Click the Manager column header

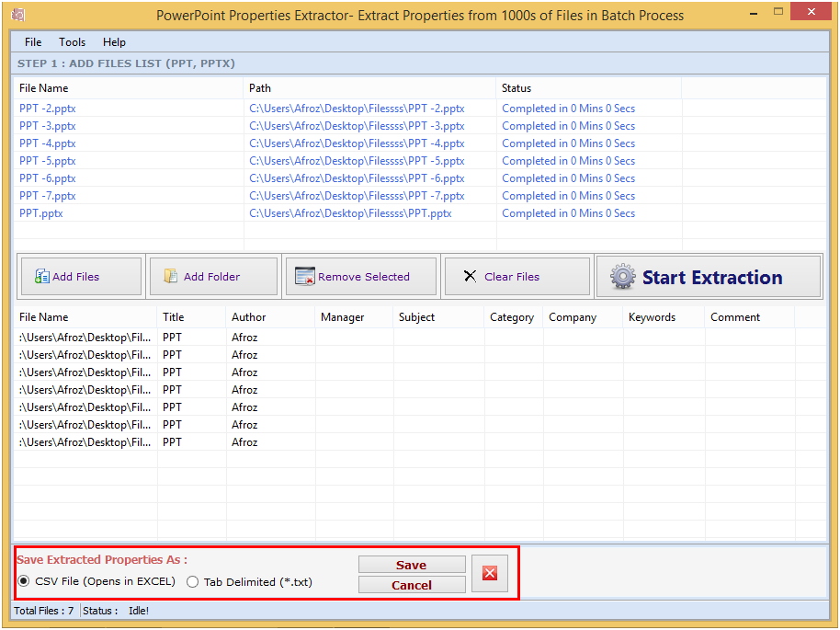pyautogui.click(x=354, y=317)
